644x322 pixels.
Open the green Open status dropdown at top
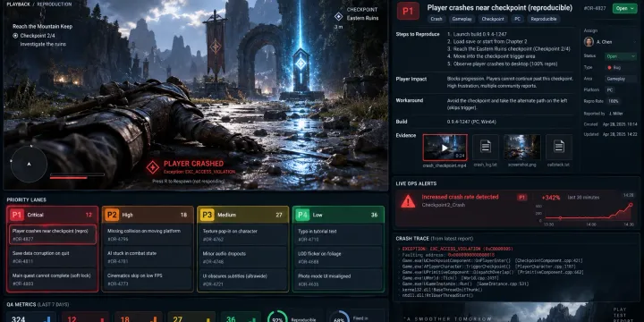(x=624, y=8)
